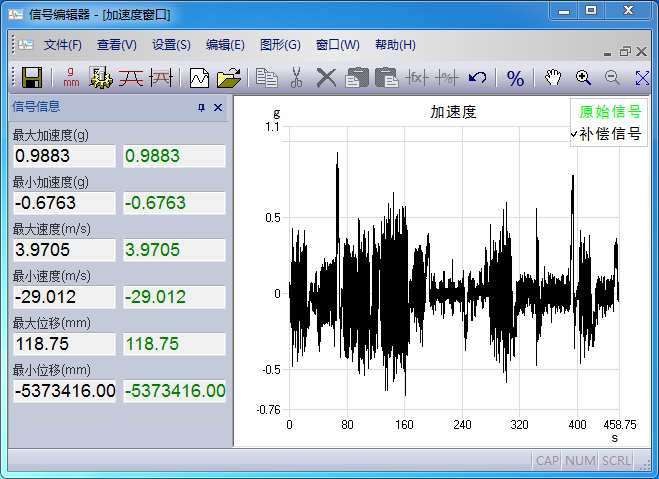Open the 文件(F) menu
This screenshot has height=479, width=659.
pos(63,45)
